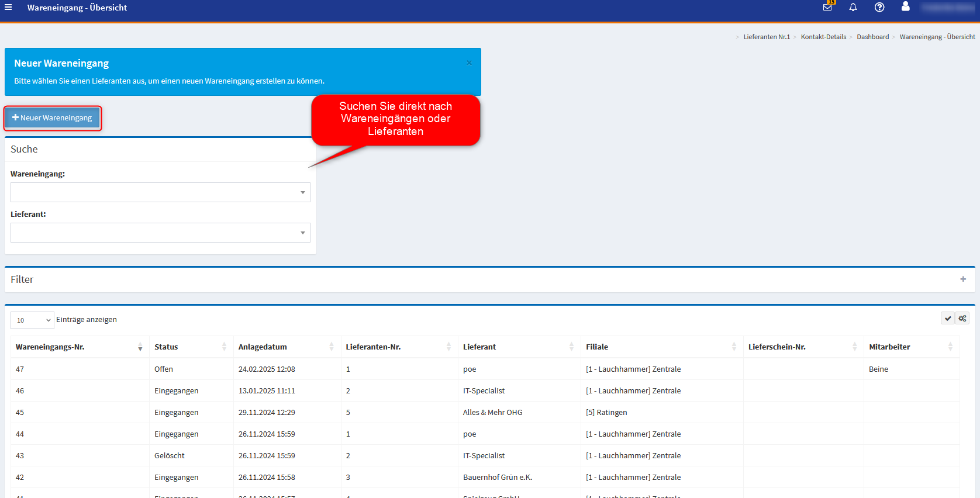
Task: Click the table column settings gears icon
Action: [962, 319]
